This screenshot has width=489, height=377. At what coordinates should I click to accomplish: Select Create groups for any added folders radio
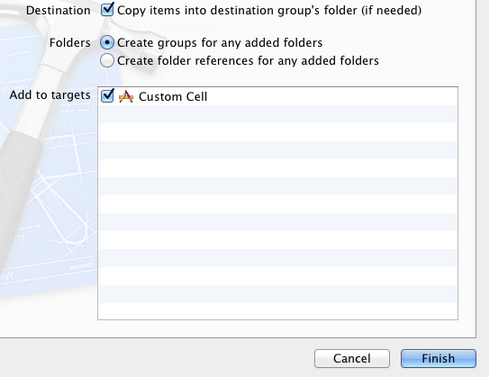tap(107, 43)
